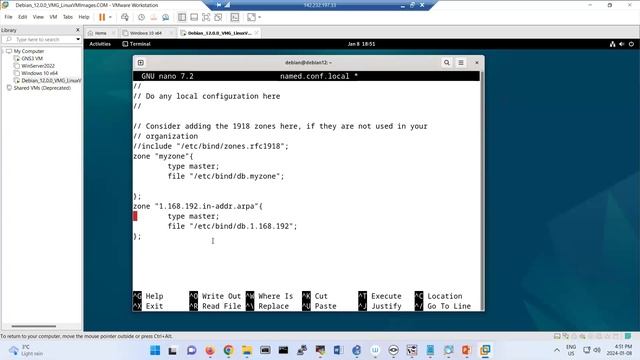The image size is (640, 360).
Task: Open the View menu
Action: tap(38, 17)
